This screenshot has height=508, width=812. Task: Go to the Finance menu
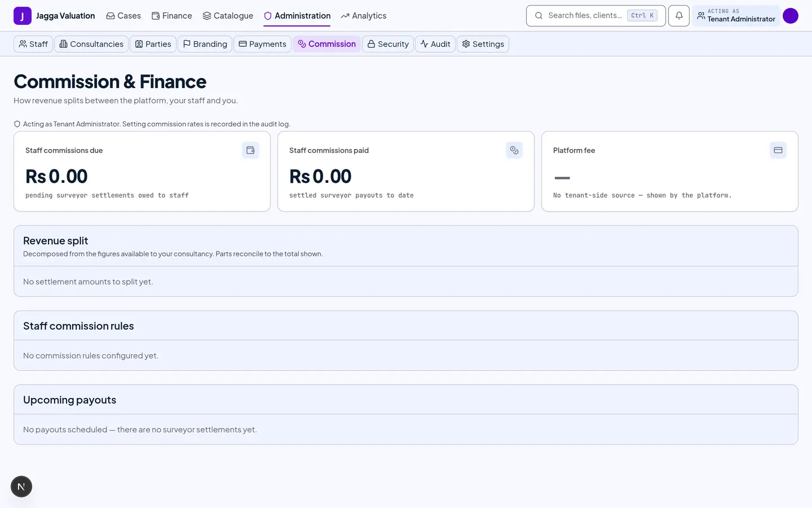pyautogui.click(x=172, y=16)
